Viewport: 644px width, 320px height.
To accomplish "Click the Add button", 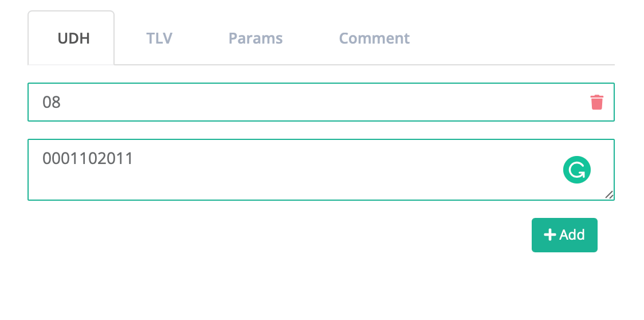I will pos(564,235).
